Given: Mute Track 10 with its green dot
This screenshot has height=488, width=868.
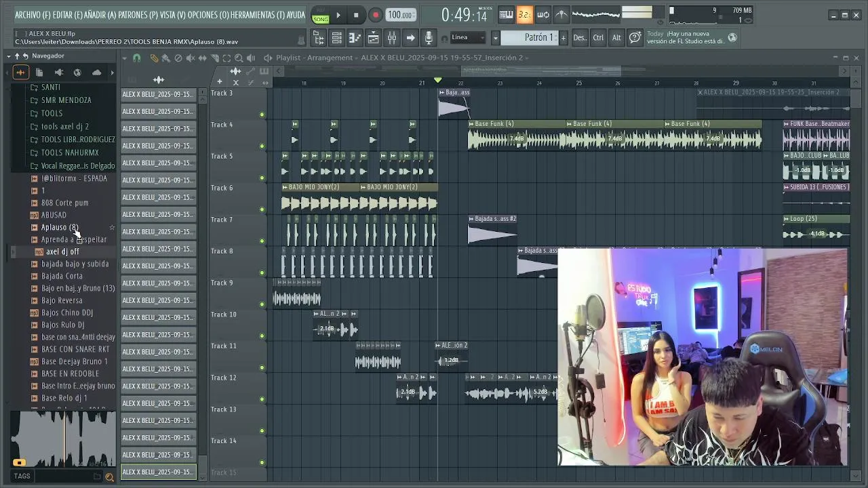Looking at the screenshot, I should pyautogui.click(x=262, y=336).
